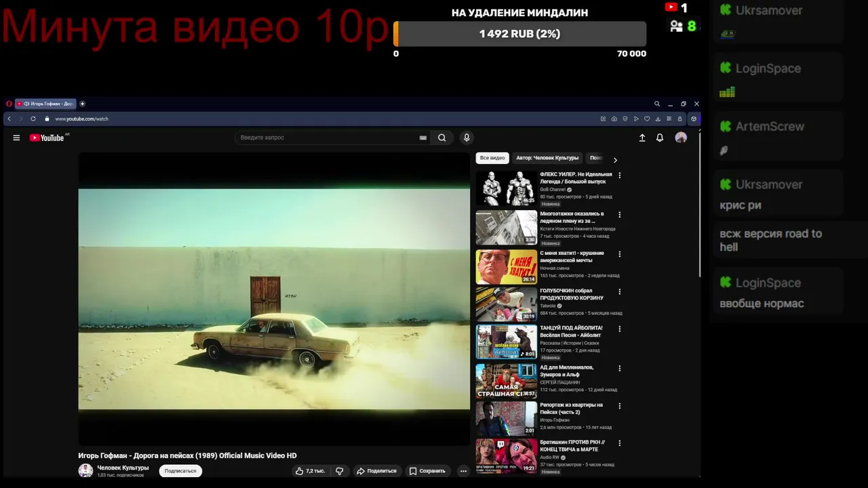Open the YouTube notifications bell
868x488 pixels.
(660, 138)
